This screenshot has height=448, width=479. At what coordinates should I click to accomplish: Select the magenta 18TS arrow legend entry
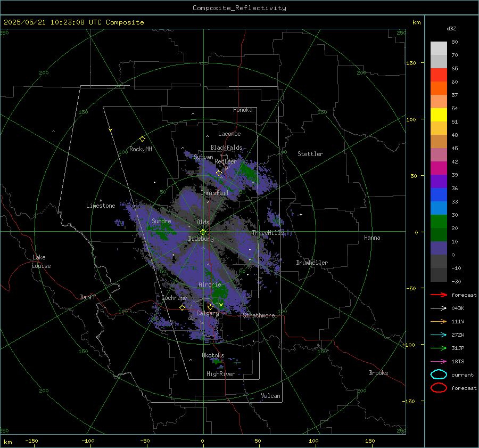tap(439, 362)
